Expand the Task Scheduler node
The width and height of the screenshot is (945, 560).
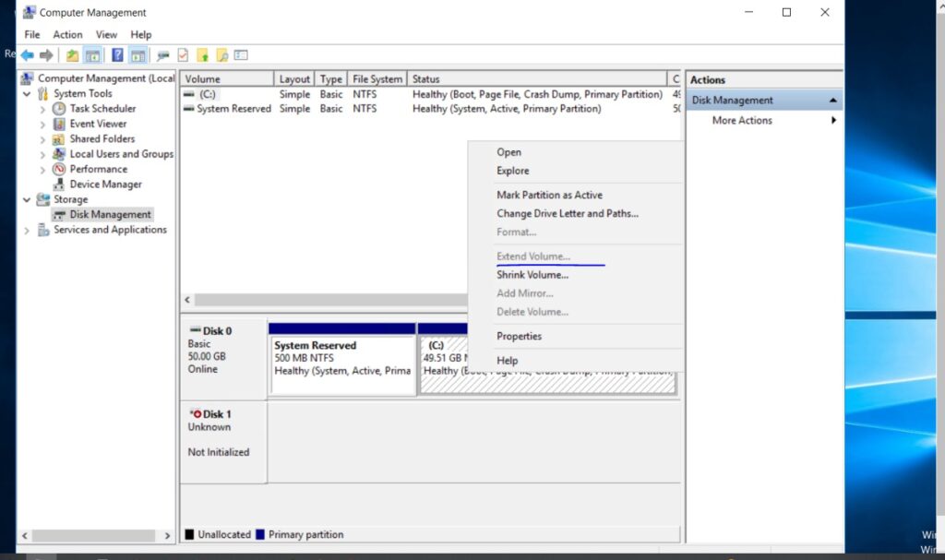coord(42,109)
